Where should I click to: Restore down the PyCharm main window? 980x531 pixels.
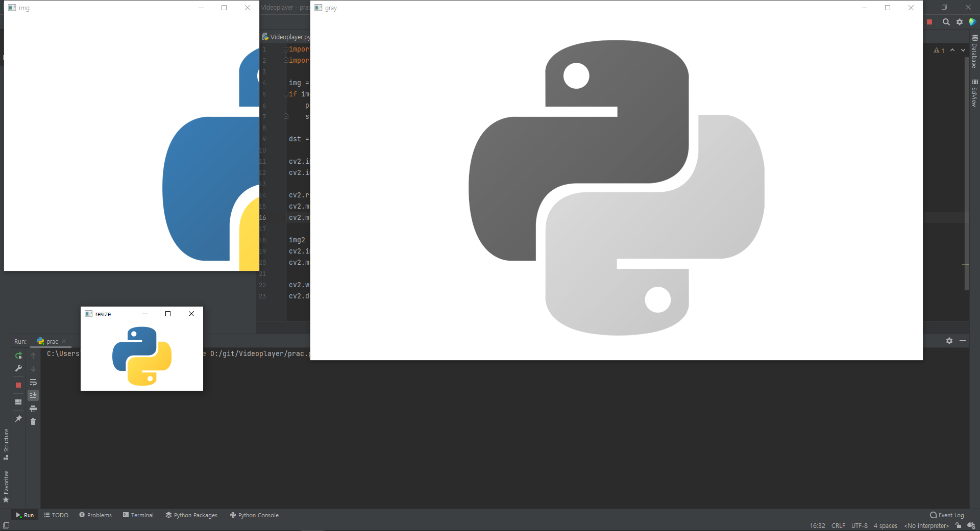tap(944, 7)
